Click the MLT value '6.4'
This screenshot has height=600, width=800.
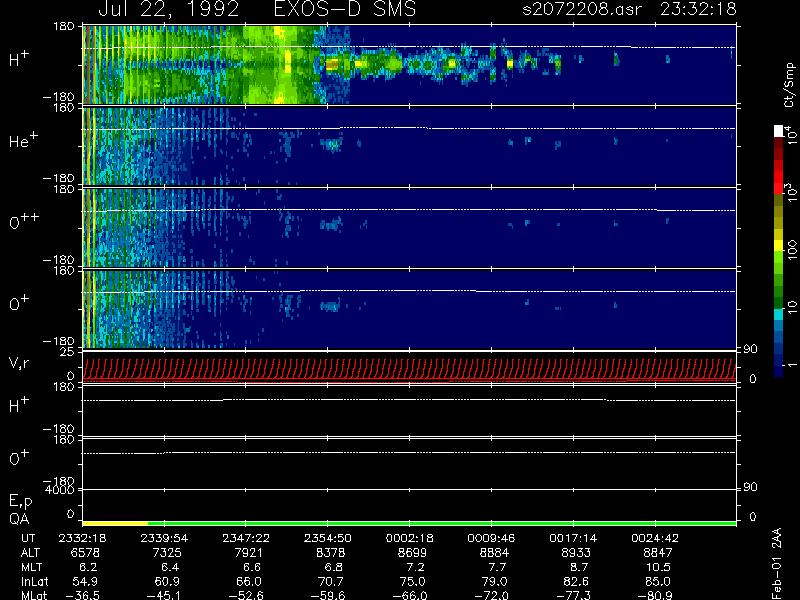pyautogui.click(x=170, y=567)
